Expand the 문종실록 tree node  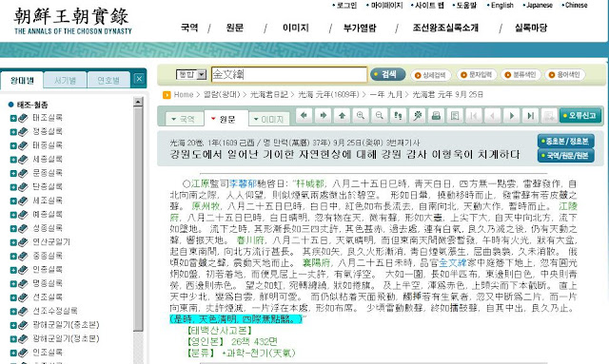coord(13,174)
